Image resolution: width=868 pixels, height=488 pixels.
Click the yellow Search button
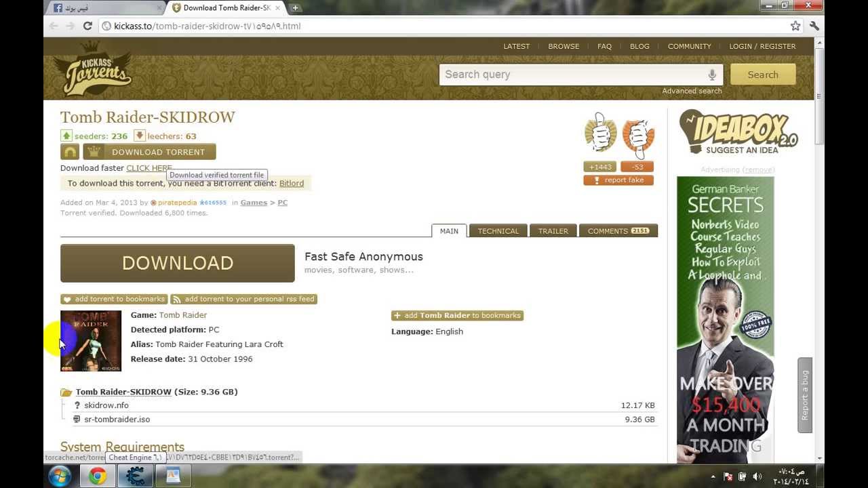(x=763, y=75)
